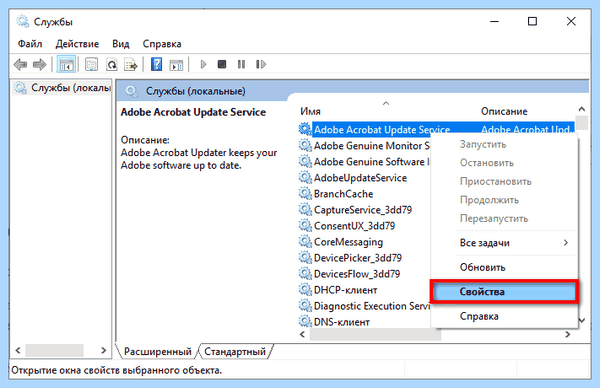Image resolution: width=600 pixels, height=388 pixels.
Task: Click the Stop service square icon
Action: point(222,64)
